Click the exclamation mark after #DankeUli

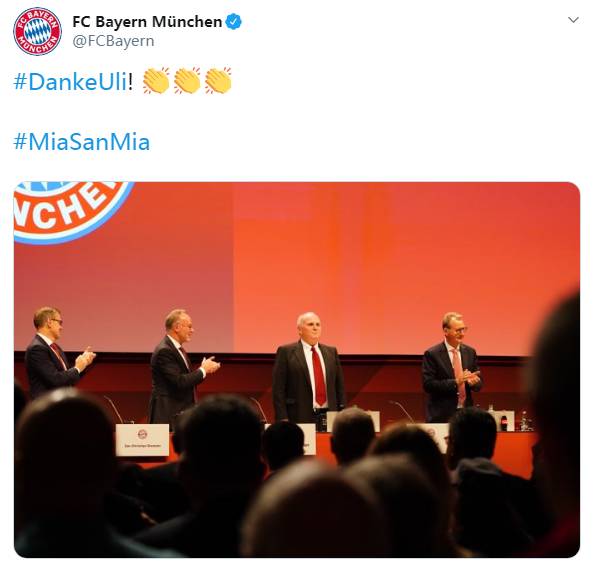tap(131, 81)
